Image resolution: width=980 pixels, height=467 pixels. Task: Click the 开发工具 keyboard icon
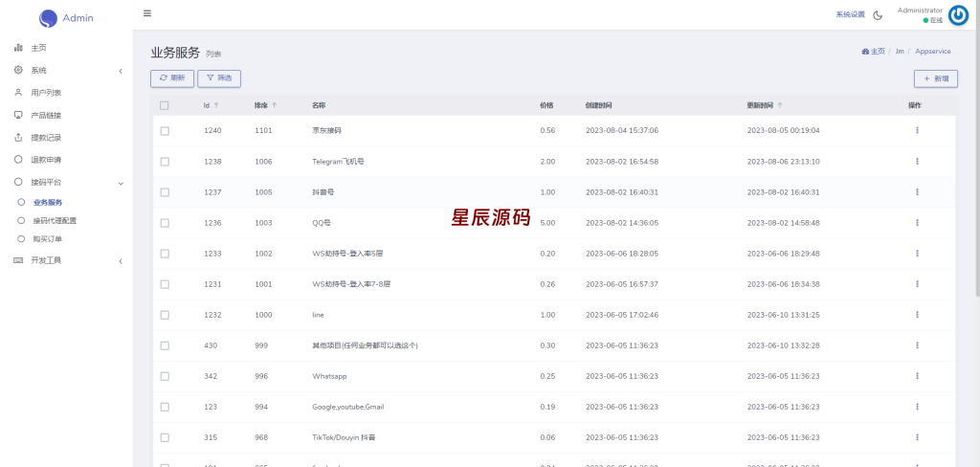tap(18, 260)
